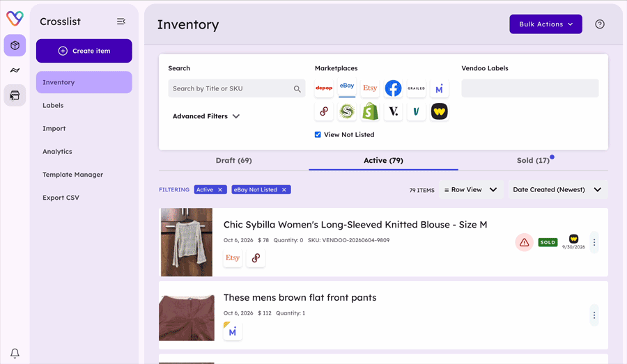Switch to the Active (79) tab
The width and height of the screenshot is (627, 364).
pos(383,161)
